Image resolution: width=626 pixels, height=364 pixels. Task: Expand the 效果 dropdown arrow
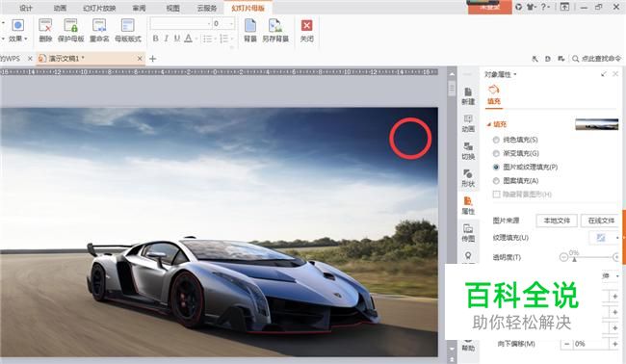(x=26, y=39)
